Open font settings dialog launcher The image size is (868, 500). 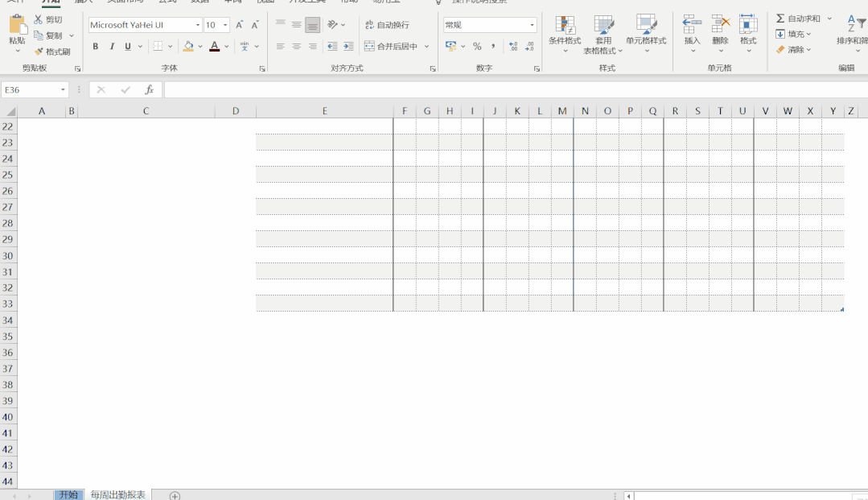coord(261,68)
